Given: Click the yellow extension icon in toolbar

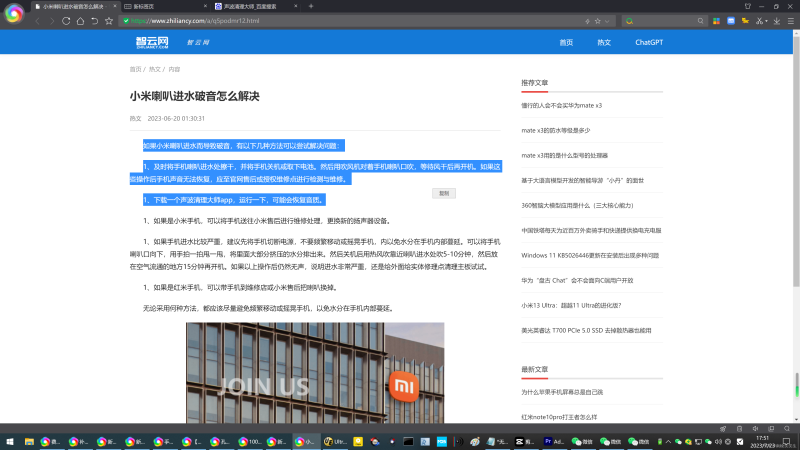Looking at the screenshot, I should 745,21.
